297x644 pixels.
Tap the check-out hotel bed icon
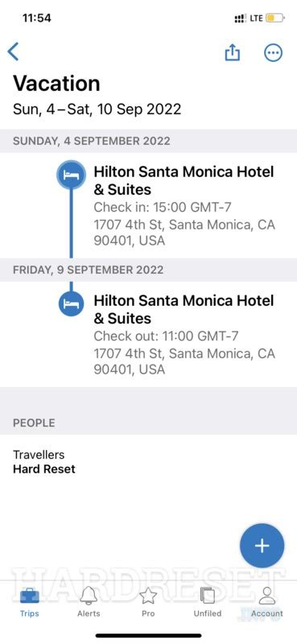click(71, 303)
